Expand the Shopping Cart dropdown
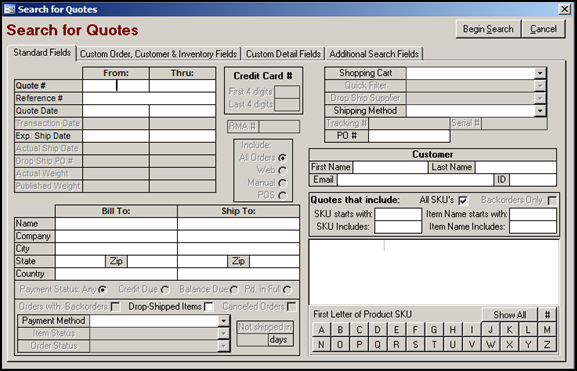Image resolution: width=577 pixels, height=371 pixels. coord(540,73)
